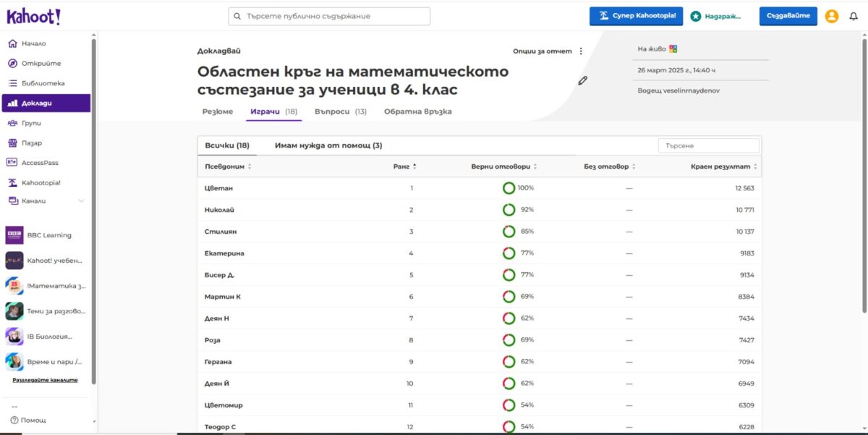Open the Kahootopia! island icon
868x435 pixels.
(12, 183)
